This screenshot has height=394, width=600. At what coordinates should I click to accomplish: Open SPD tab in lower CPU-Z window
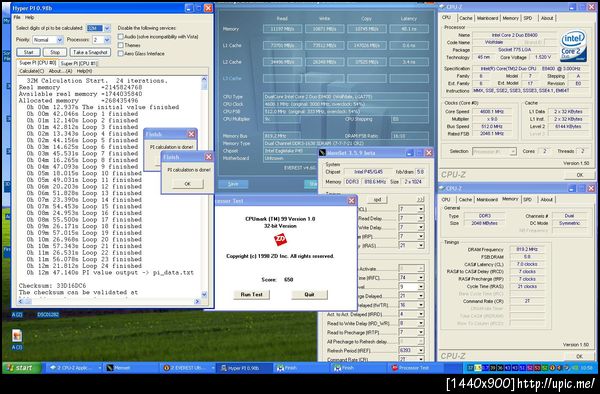coord(528,200)
